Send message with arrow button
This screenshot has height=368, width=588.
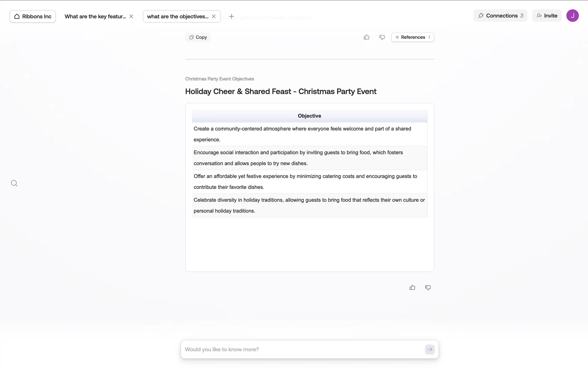click(x=430, y=349)
